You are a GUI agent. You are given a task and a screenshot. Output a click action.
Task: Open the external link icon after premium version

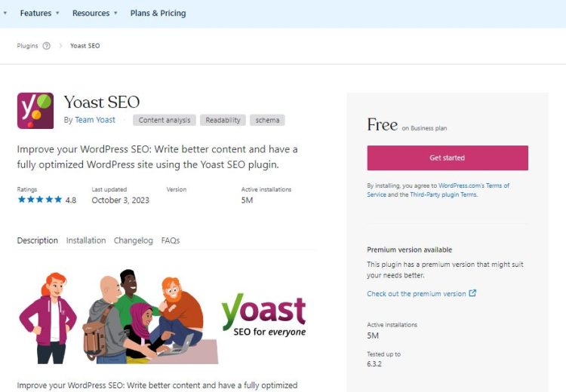(472, 293)
